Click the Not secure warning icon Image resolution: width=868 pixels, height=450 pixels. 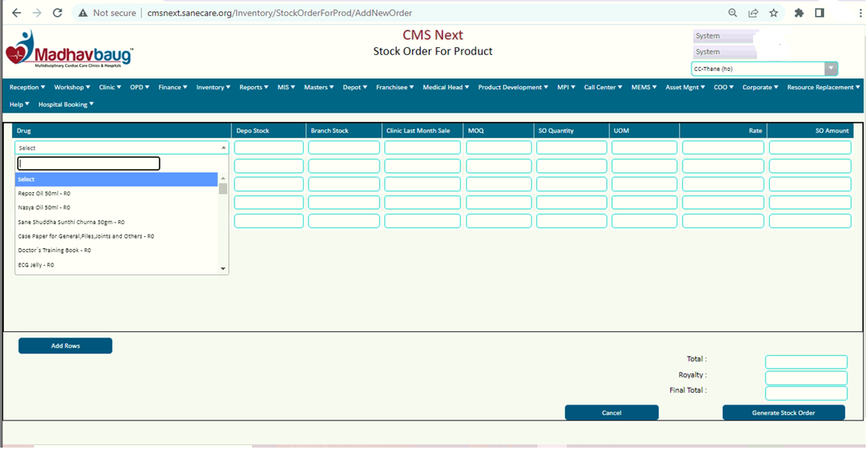(83, 13)
